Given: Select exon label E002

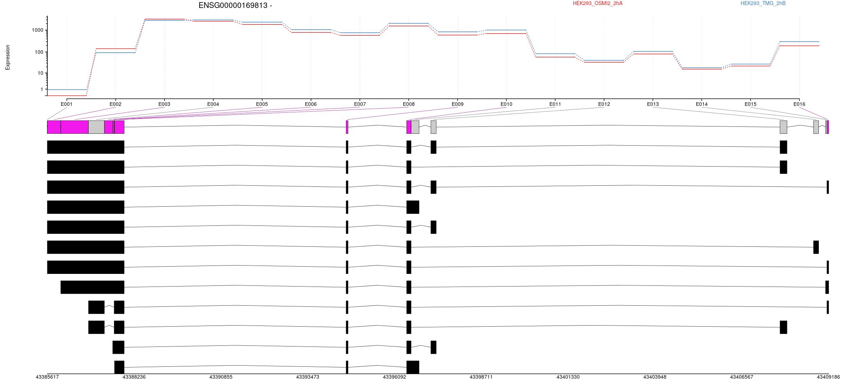Looking at the screenshot, I should 115,104.
